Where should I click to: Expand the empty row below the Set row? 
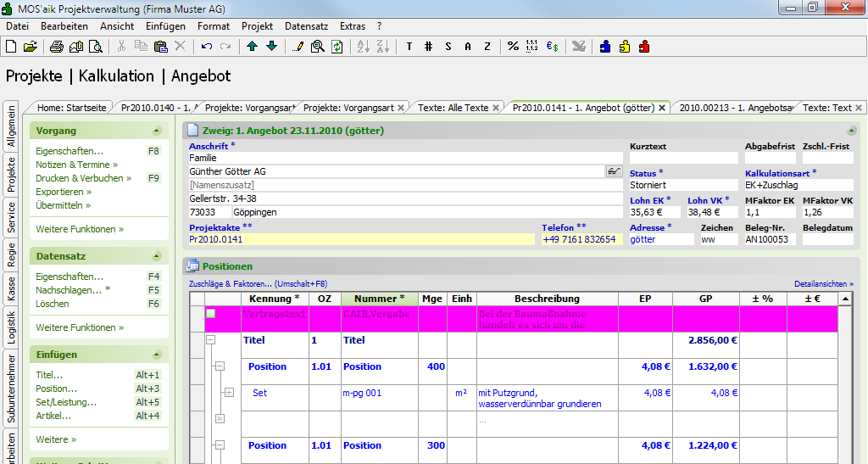(x=220, y=418)
